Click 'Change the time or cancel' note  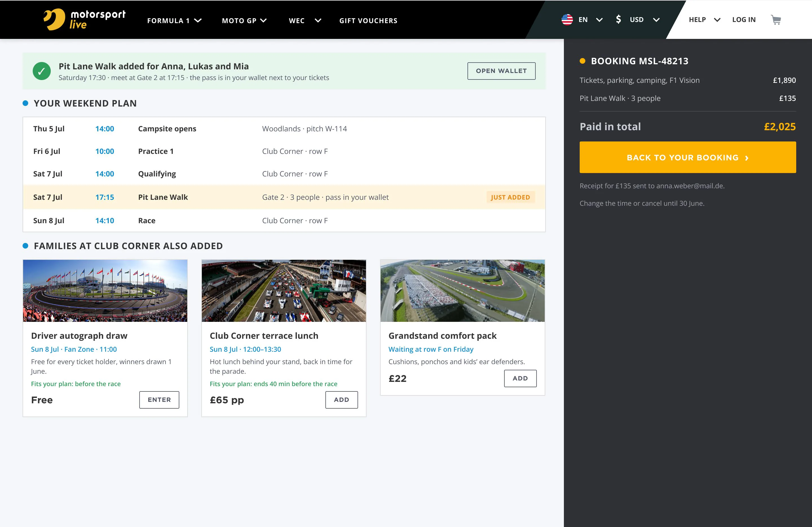coord(642,203)
